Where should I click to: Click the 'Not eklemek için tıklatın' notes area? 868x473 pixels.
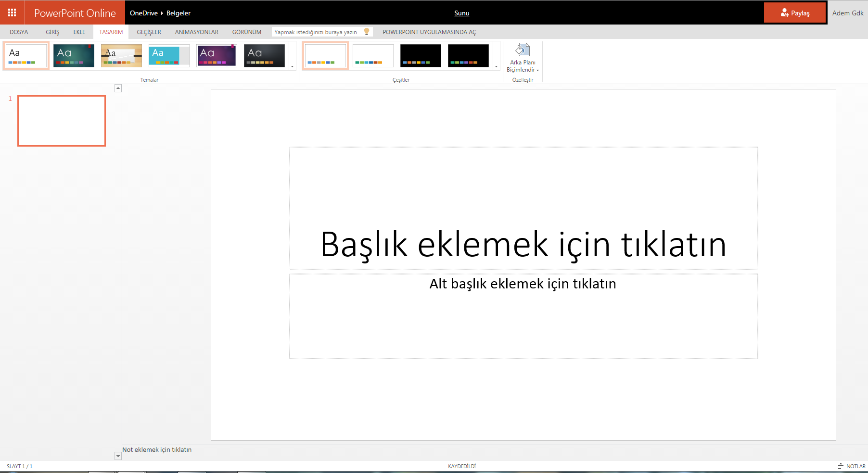click(157, 450)
